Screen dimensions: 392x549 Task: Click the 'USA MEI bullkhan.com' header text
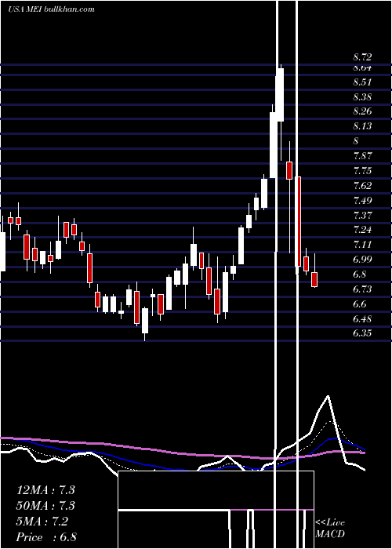point(51,9)
